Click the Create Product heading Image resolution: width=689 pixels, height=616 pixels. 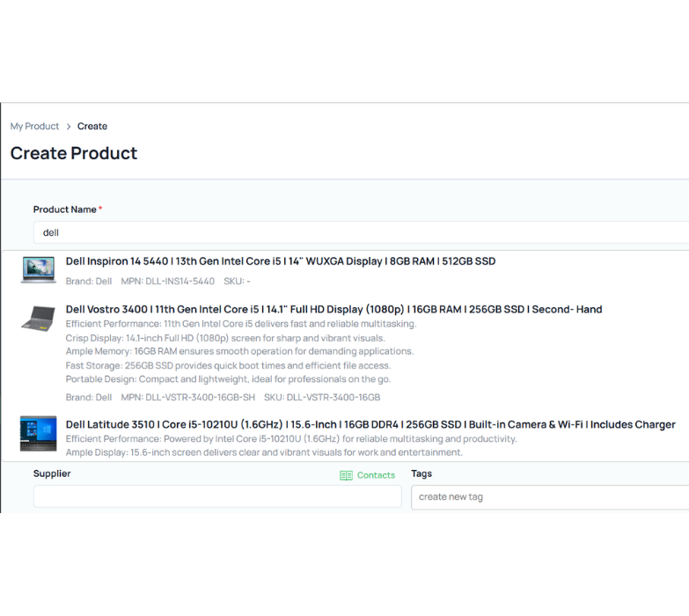pos(74,153)
